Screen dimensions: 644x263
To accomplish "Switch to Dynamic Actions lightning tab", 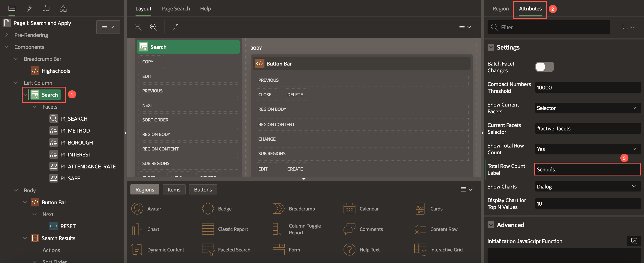I will pos(29,9).
